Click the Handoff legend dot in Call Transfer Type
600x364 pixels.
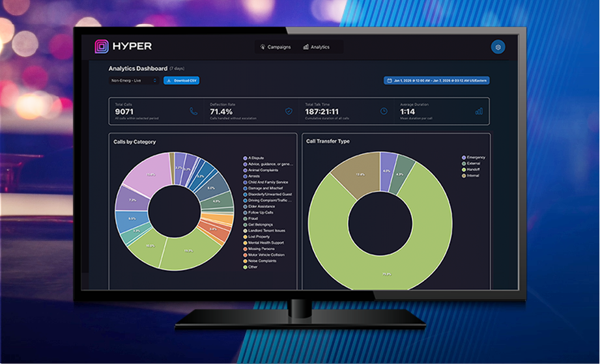click(464, 170)
